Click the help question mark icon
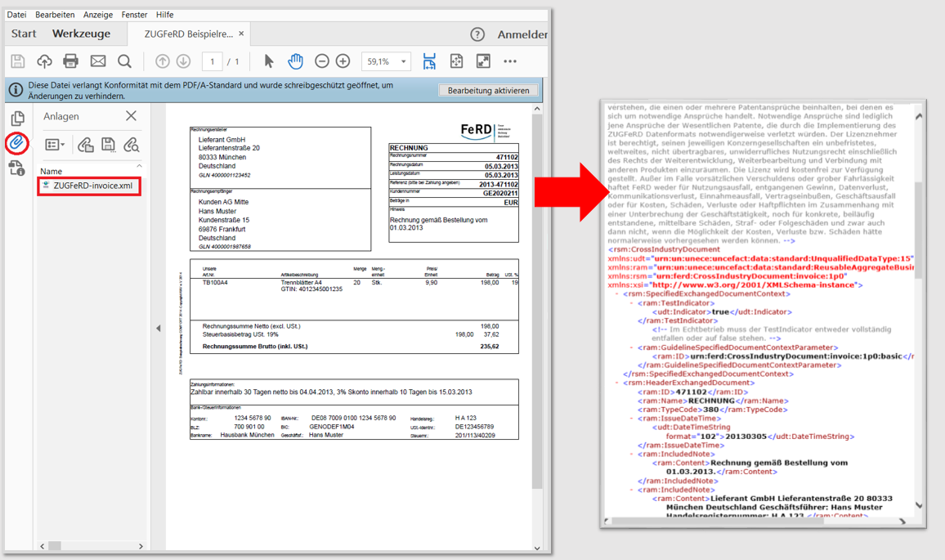945x560 pixels. [x=477, y=34]
